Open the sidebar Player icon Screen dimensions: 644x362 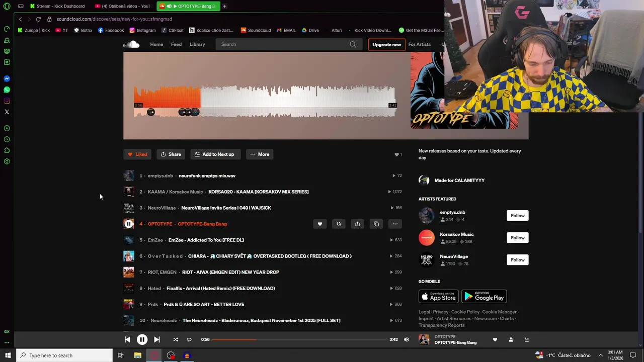(x=7, y=128)
